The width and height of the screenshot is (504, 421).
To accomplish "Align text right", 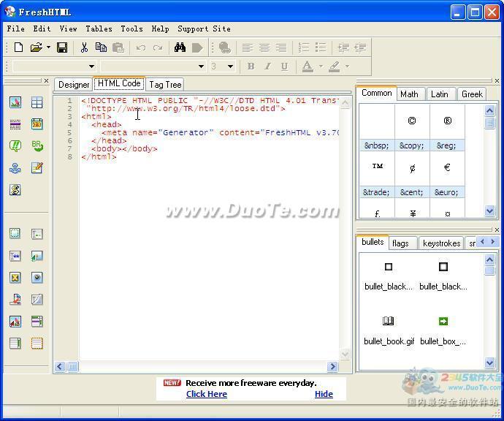I will coord(281,48).
